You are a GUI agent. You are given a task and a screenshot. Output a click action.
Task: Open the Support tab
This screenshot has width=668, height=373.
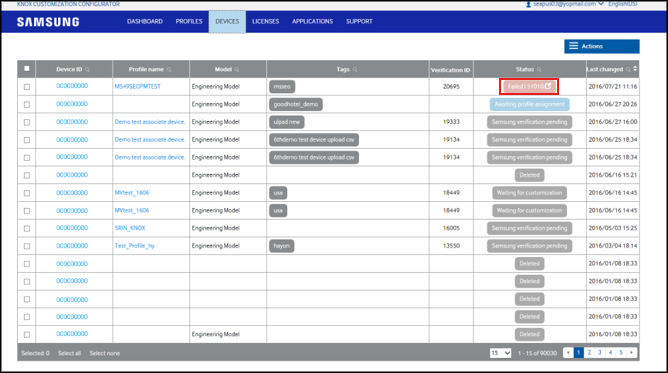coord(359,21)
